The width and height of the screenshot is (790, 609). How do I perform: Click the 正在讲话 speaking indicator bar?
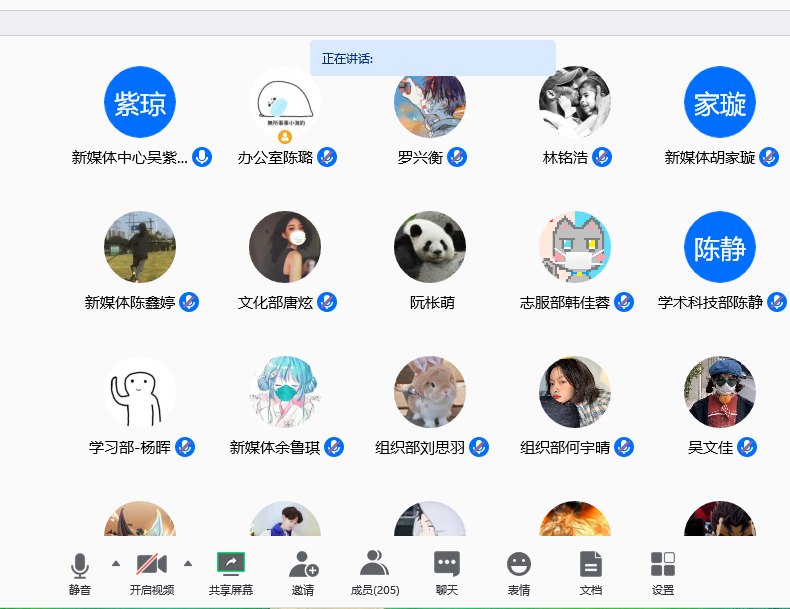point(432,58)
